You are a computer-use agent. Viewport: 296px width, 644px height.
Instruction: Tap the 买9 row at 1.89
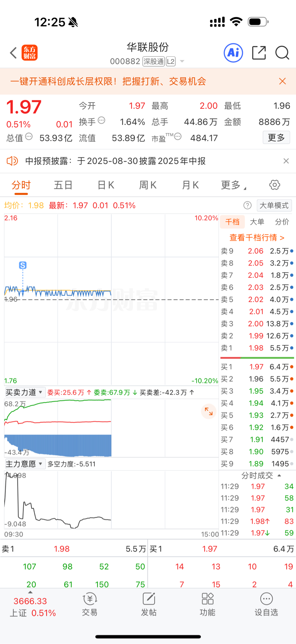pos(257,464)
